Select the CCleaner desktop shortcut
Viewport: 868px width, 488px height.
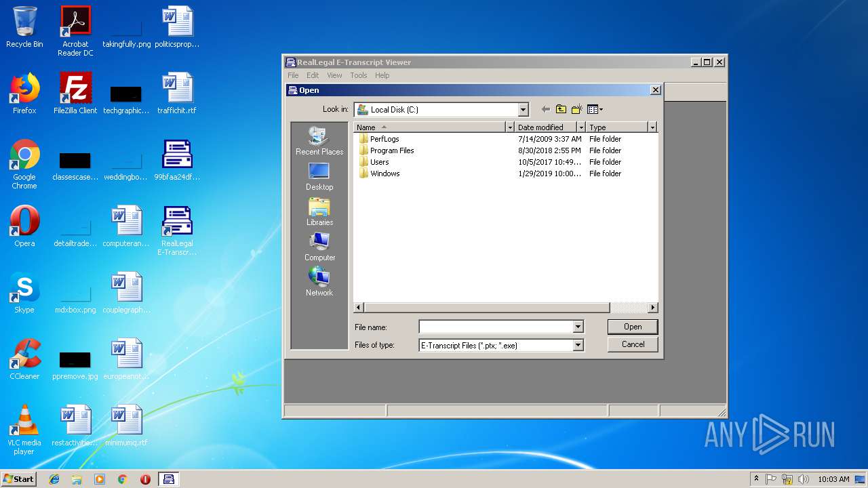[24, 359]
